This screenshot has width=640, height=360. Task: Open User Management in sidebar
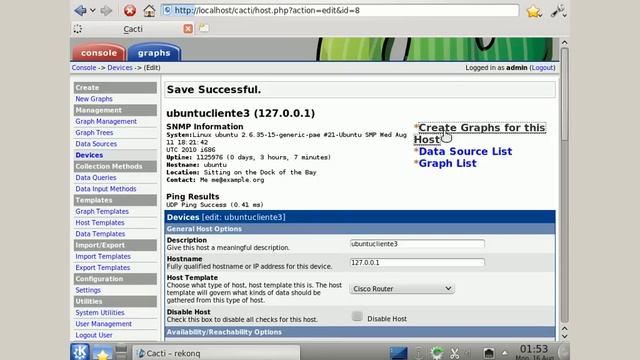(104, 324)
